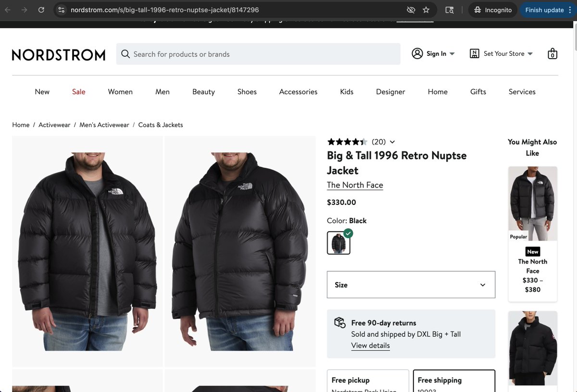Go to Activewear breadcrumb
577x392 pixels.
pyautogui.click(x=54, y=125)
